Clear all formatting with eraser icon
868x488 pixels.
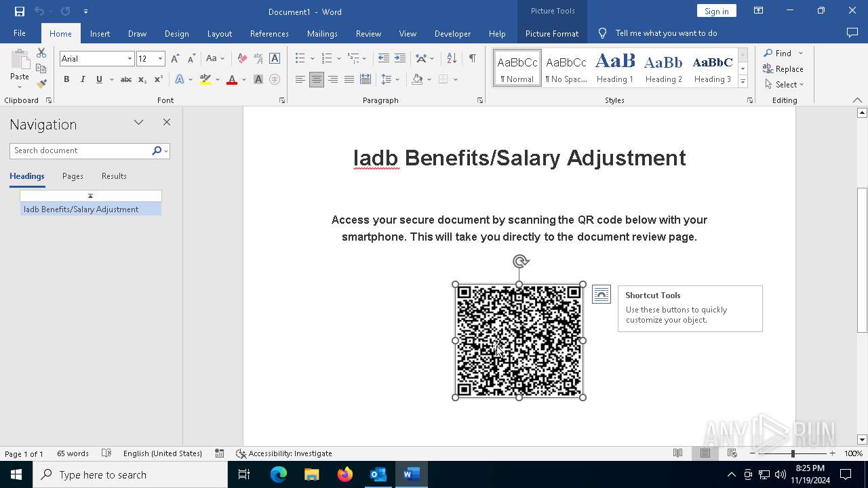click(x=242, y=59)
